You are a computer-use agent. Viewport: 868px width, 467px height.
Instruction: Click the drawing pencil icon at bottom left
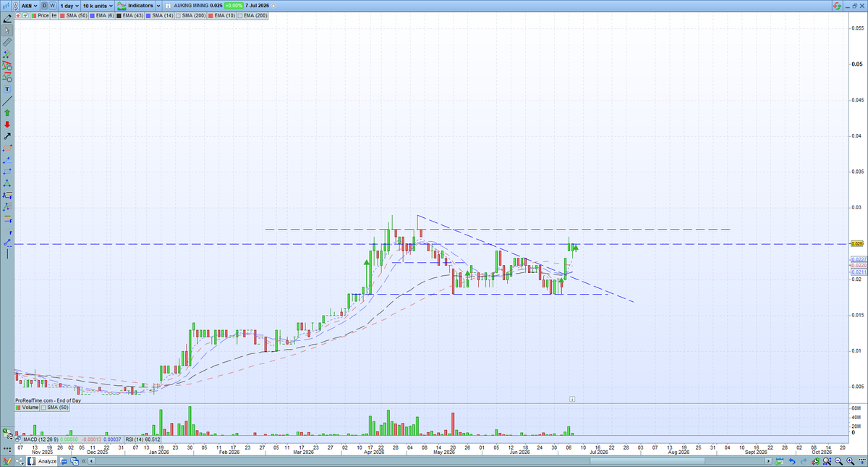click(x=7, y=460)
